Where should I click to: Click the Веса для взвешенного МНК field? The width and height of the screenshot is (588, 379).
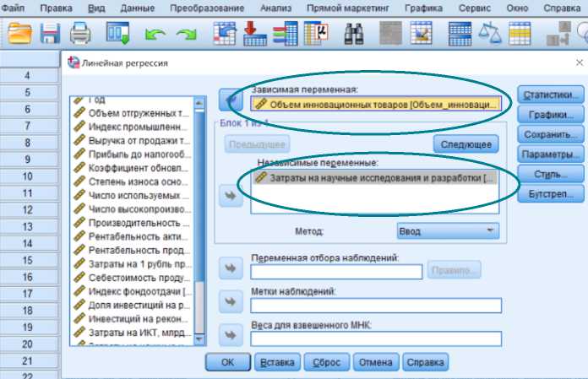point(376,339)
